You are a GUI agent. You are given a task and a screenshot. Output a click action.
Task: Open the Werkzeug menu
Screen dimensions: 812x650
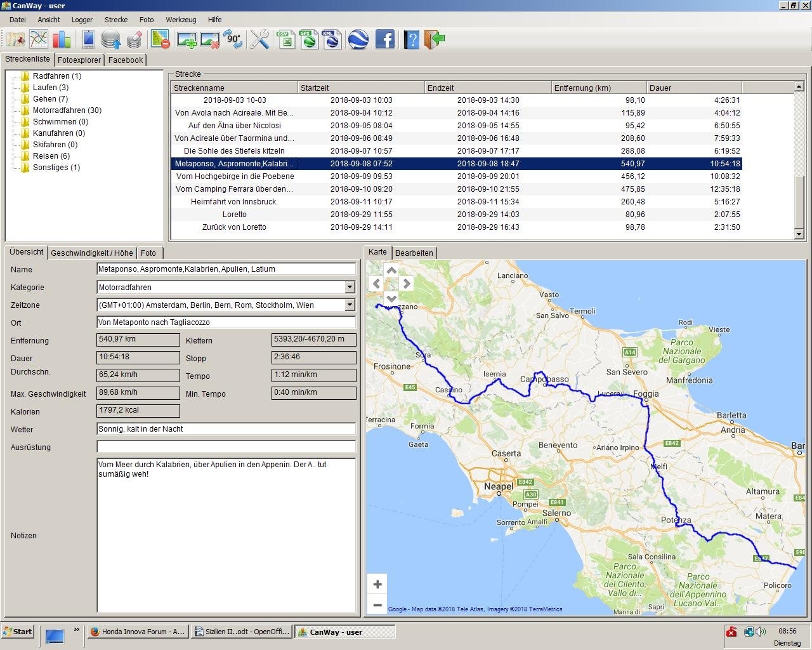coord(181,20)
